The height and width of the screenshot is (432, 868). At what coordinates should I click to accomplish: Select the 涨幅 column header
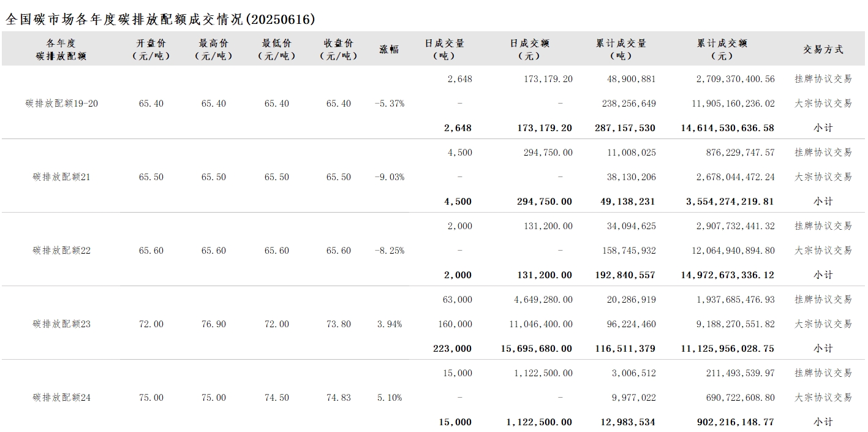(389, 50)
